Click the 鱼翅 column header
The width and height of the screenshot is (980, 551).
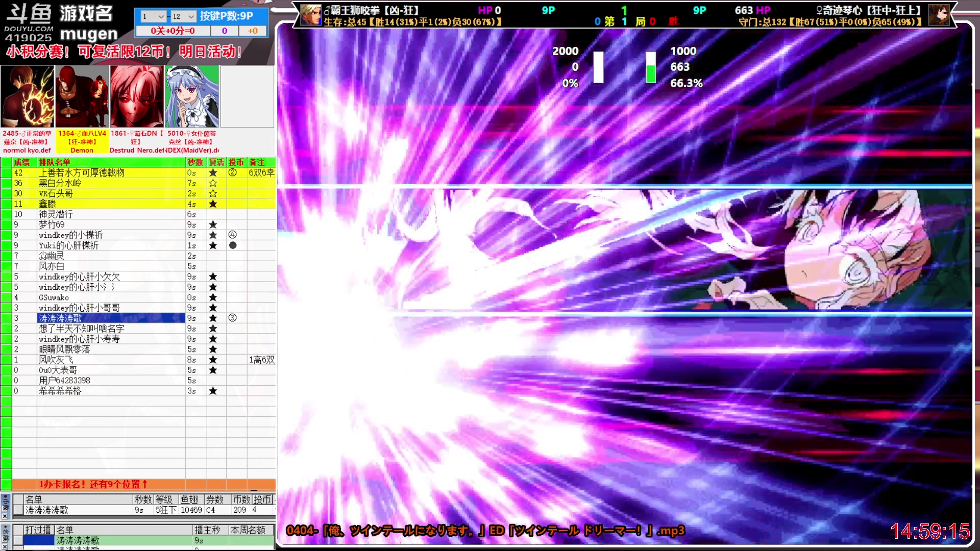191,499
